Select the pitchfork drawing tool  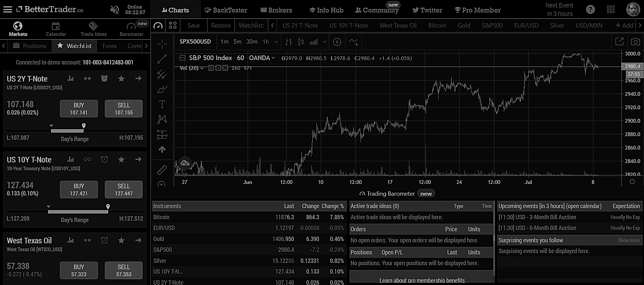tap(162, 74)
